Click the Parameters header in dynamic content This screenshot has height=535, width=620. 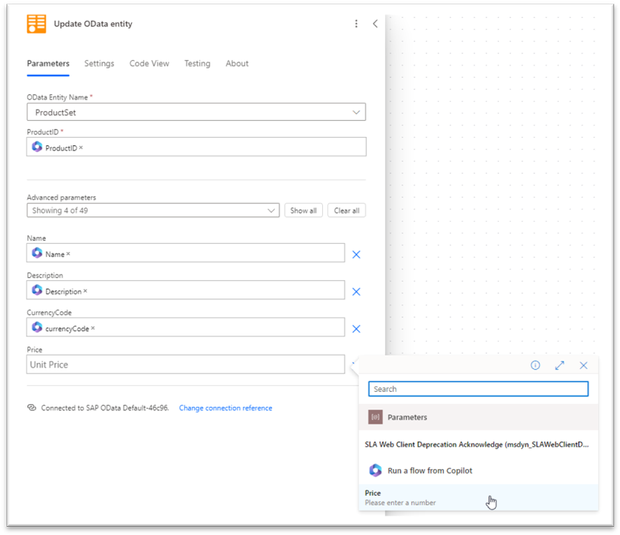[x=478, y=417]
